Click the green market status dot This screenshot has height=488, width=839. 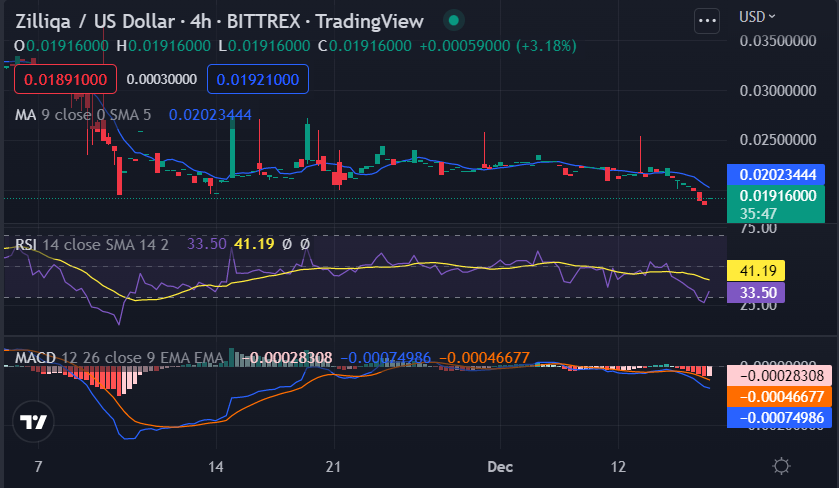click(454, 21)
